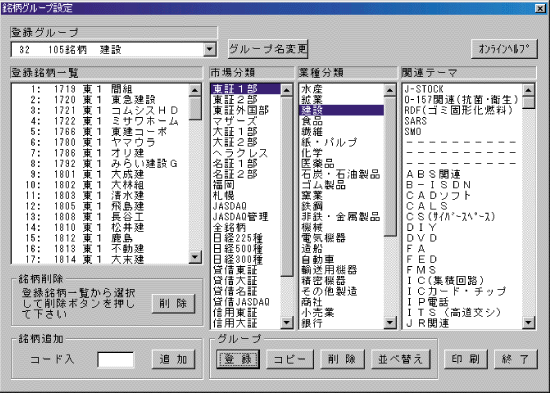Click up arrow of 関連テーマ scrollbar
This screenshot has height=393, width=550.
tap(528, 90)
